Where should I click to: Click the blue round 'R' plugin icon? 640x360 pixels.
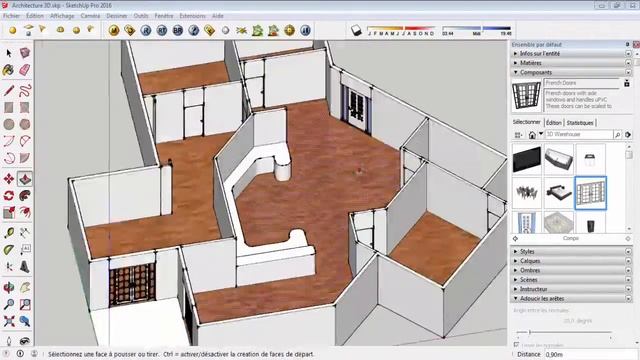click(146, 30)
